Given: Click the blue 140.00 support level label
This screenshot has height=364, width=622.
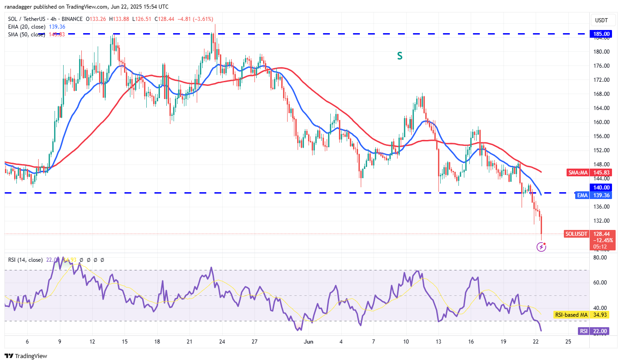Looking at the screenshot, I should [602, 187].
